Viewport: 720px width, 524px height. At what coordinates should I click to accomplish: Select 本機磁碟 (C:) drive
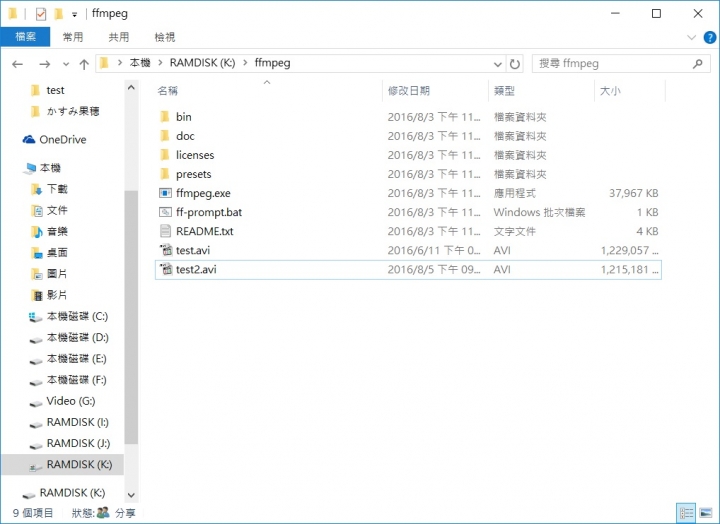77,316
